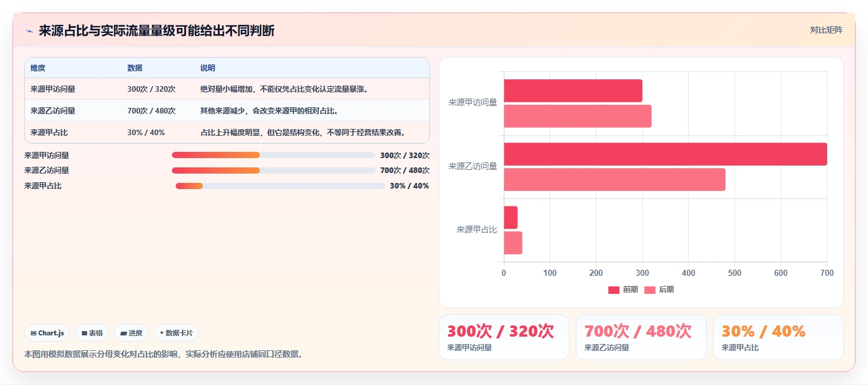Click x-axis tick value 700
This screenshot has height=385, width=868.
(x=827, y=273)
